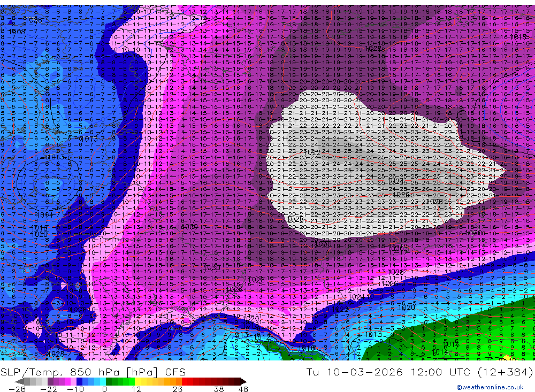The height and width of the screenshot is (392, 535).
Task: Click the '48' legend value
Action: click(243, 389)
